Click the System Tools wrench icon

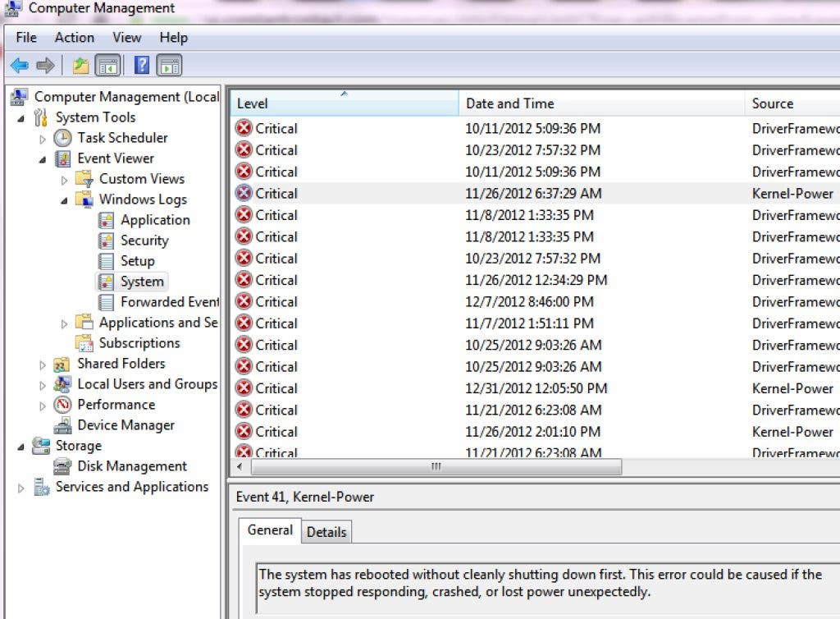[41, 117]
